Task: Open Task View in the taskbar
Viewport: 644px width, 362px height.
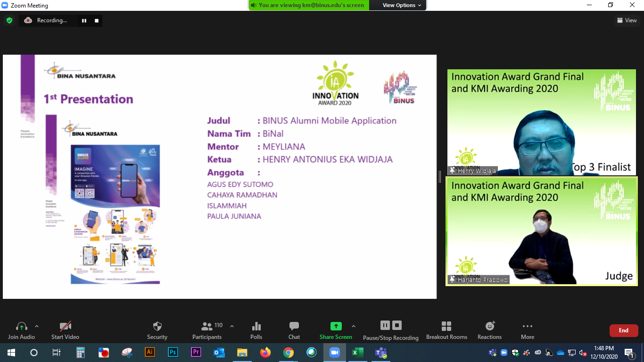Action: tap(56, 353)
